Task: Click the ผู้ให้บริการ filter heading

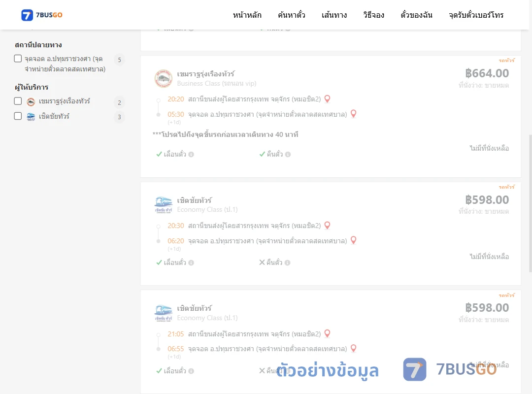Action: tap(32, 87)
